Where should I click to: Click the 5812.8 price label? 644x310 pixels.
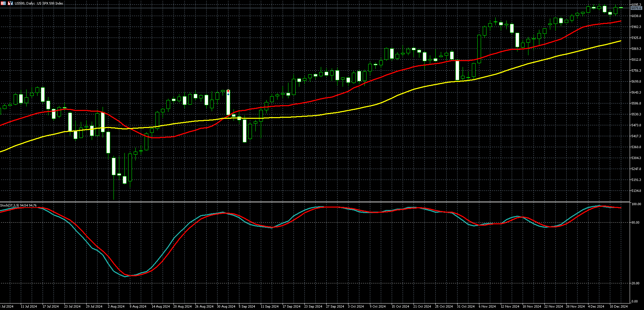tap(636, 60)
